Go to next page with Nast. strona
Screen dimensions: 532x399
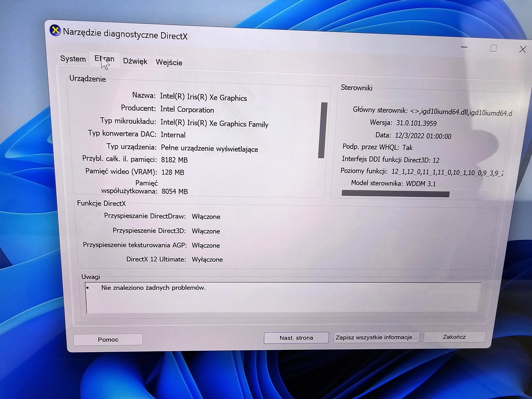pos(296,338)
